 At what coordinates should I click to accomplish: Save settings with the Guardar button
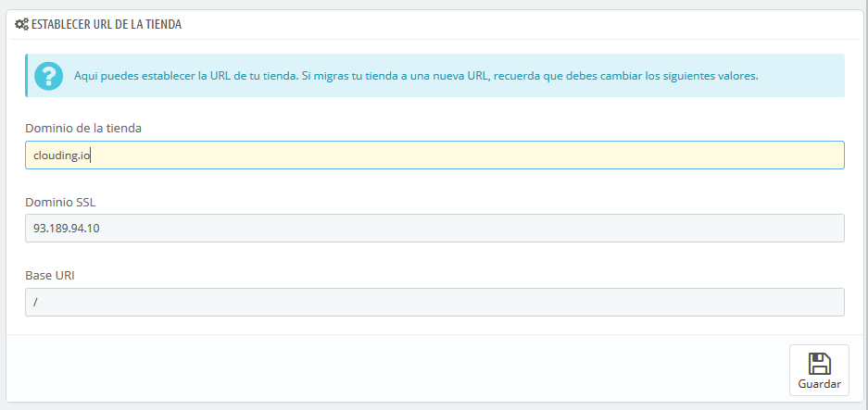tap(819, 370)
